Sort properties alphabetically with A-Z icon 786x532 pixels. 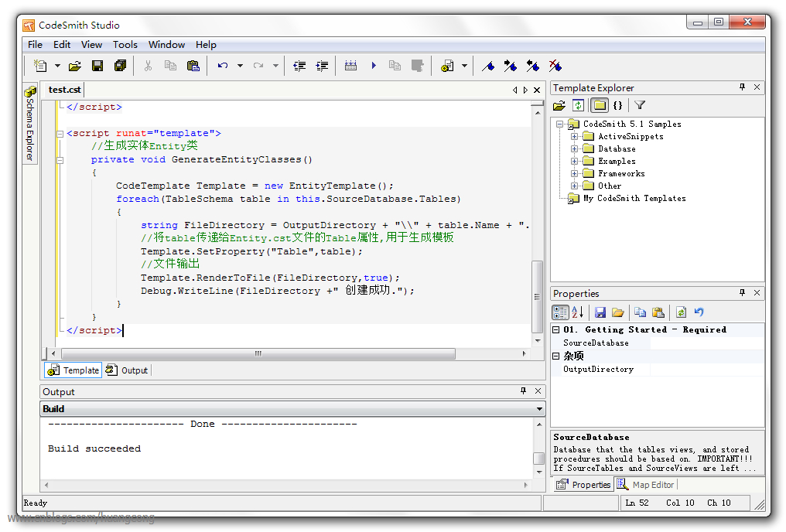click(x=577, y=312)
